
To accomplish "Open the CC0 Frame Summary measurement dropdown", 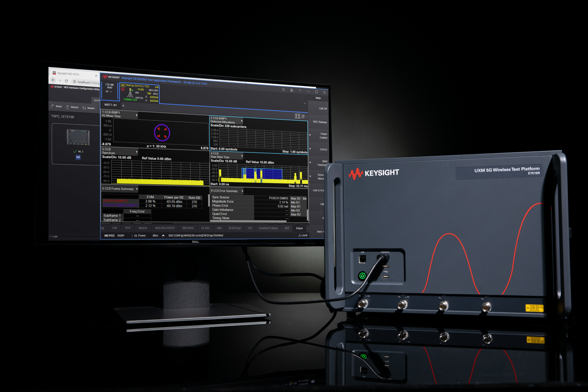I will tap(137, 189).
